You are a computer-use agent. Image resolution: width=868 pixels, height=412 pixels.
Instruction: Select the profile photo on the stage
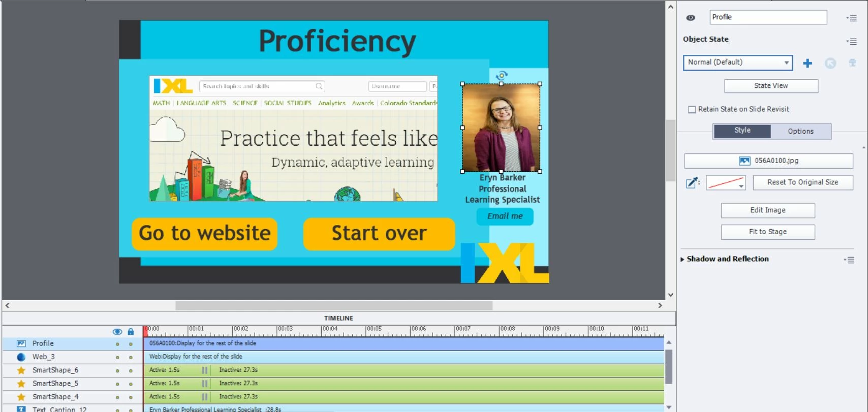pyautogui.click(x=501, y=128)
